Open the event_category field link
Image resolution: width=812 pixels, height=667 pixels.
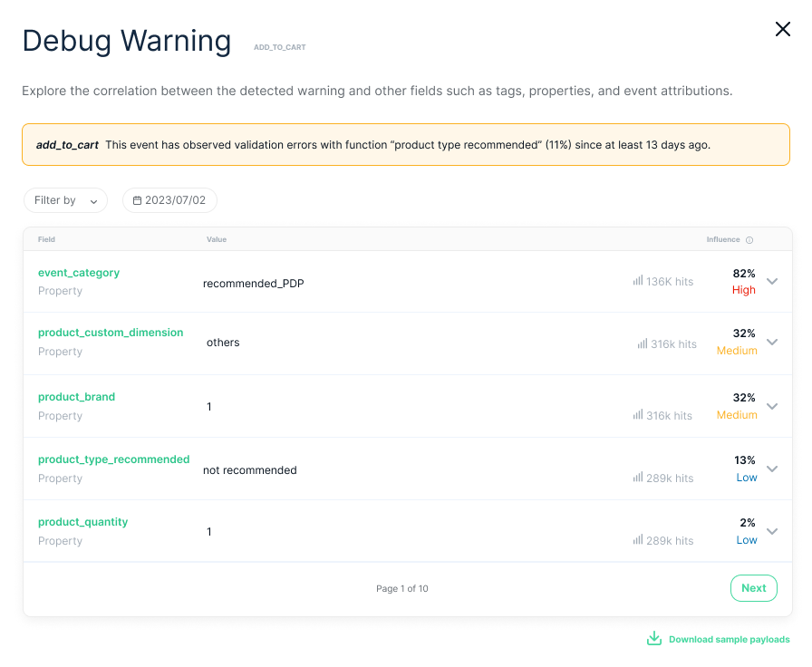pos(79,273)
